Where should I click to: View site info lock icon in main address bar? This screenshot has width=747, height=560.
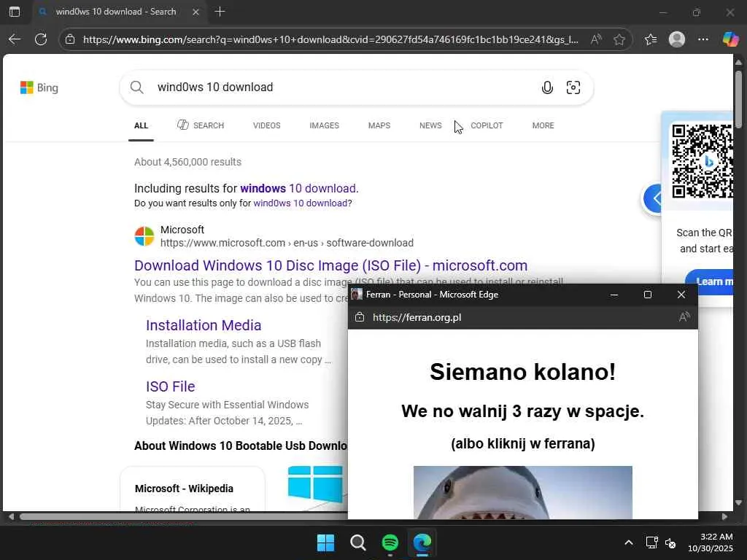click(70, 39)
